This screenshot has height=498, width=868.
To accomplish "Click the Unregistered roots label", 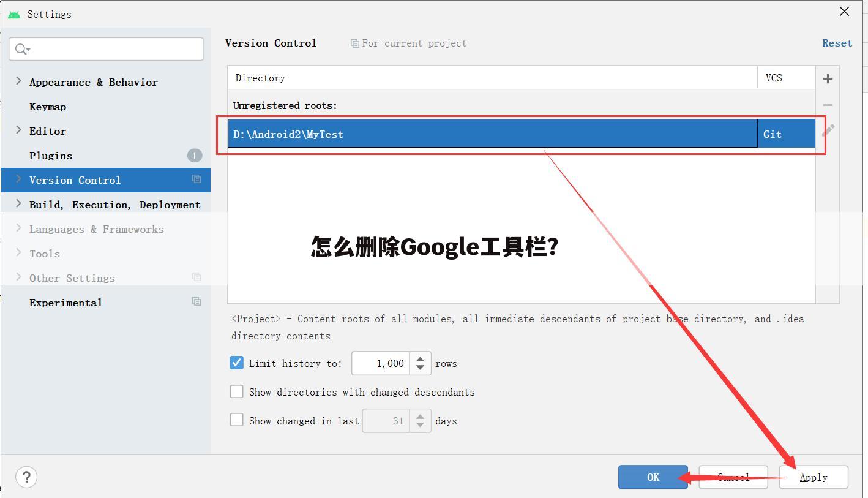I will pos(285,105).
